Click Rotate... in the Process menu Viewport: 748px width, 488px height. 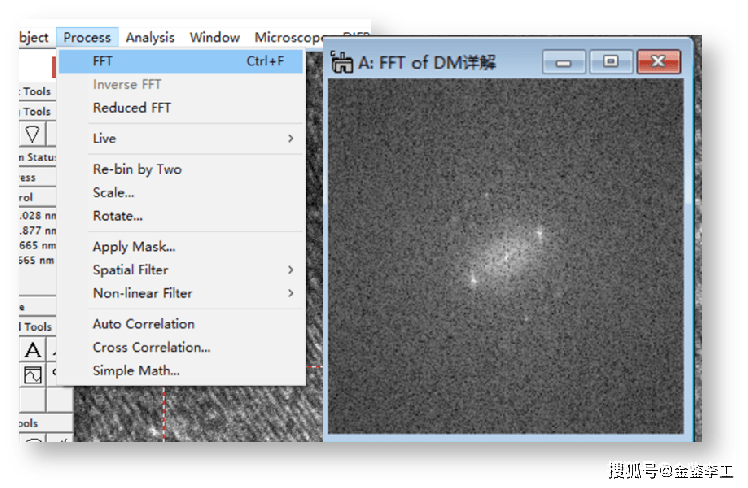117,216
